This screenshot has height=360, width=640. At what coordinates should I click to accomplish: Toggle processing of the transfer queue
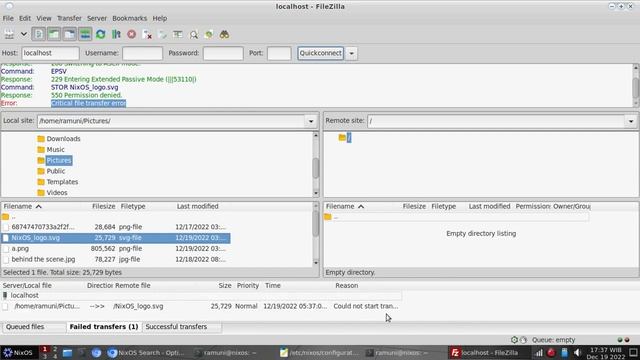click(x=116, y=34)
